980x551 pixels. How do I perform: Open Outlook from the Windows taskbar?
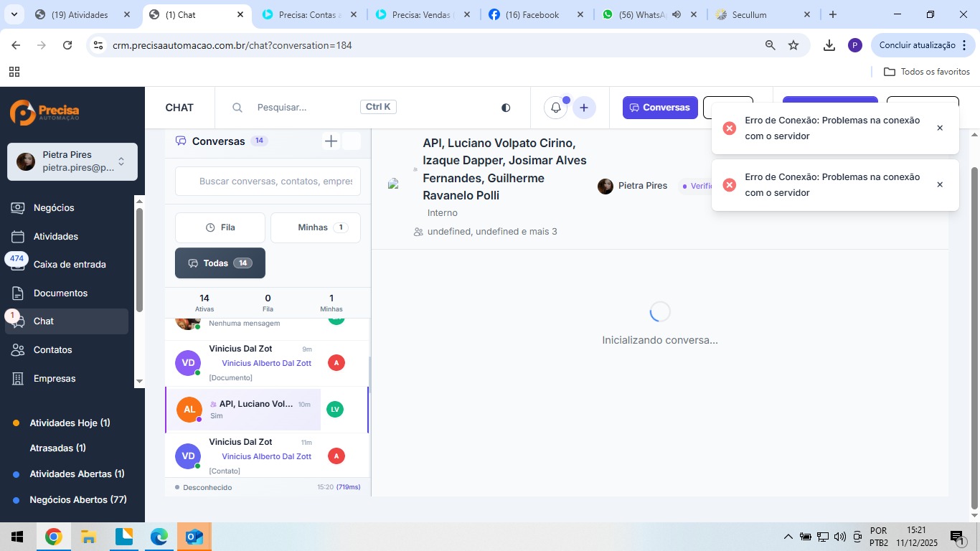194,537
